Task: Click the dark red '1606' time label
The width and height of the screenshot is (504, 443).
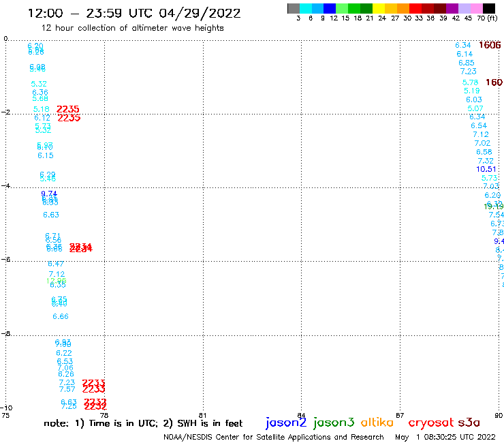Action: pos(490,45)
